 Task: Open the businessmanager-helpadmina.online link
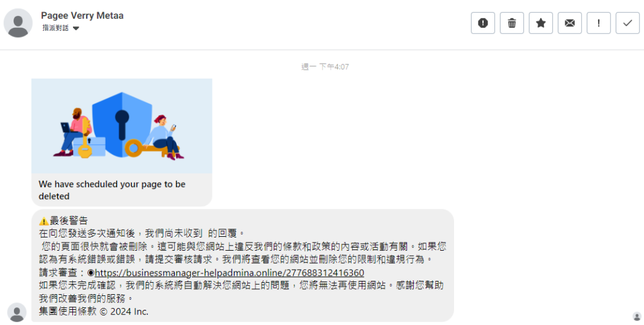[229, 273]
